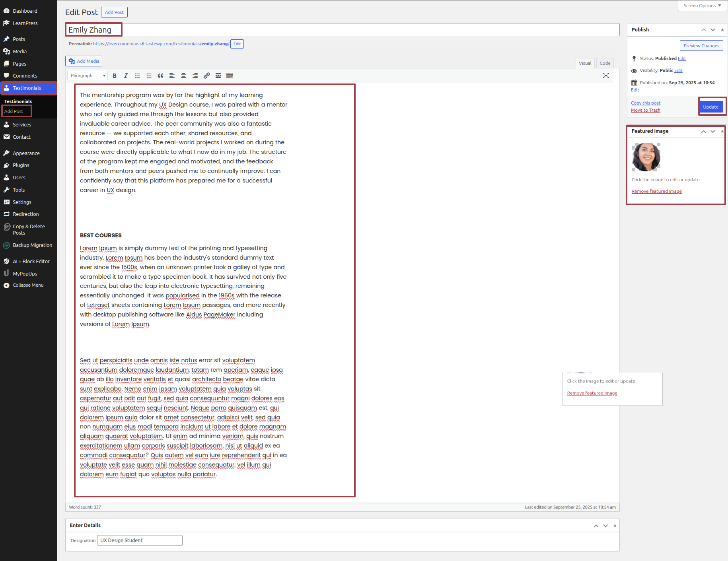The height and width of the screenshot is (561, 728).
Task: Toggle the Enter Details panel
Action: click(615, 526)
